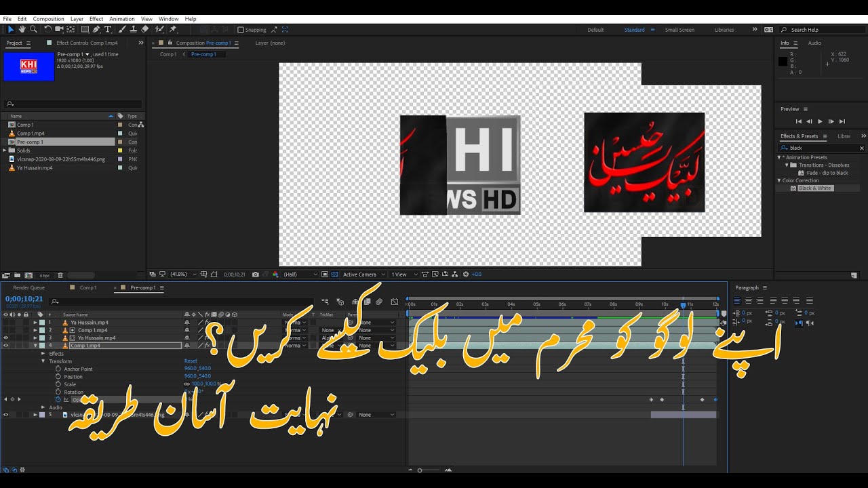Viewport: 868px width, 488px height.
Task: Switch to the Small Screen workspace
Action: click(x=679, y=30)
